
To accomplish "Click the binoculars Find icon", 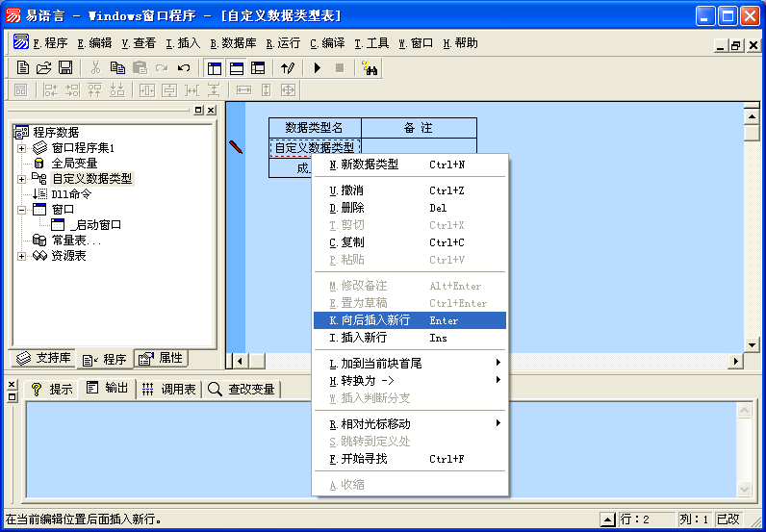I will [x=370, y=67].
